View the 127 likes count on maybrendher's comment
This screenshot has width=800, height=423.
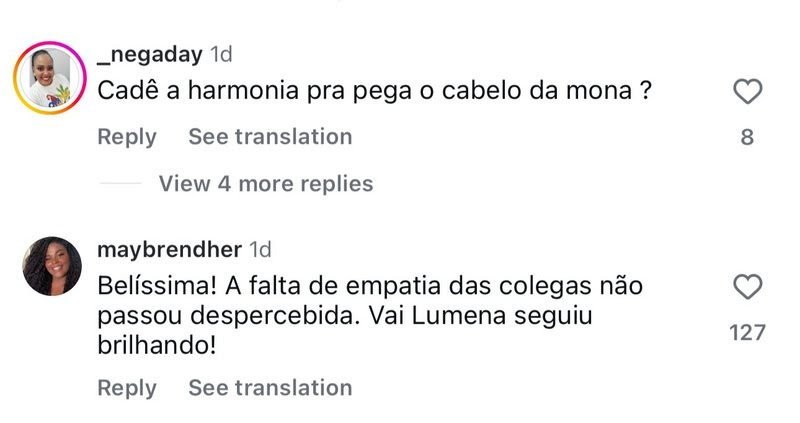[747, 332]
